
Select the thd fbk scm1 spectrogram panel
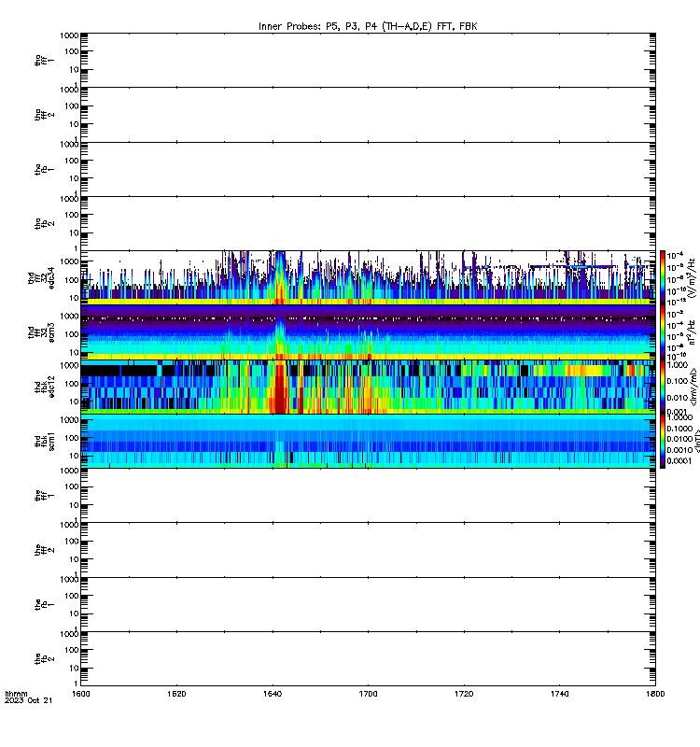[368, 441]
